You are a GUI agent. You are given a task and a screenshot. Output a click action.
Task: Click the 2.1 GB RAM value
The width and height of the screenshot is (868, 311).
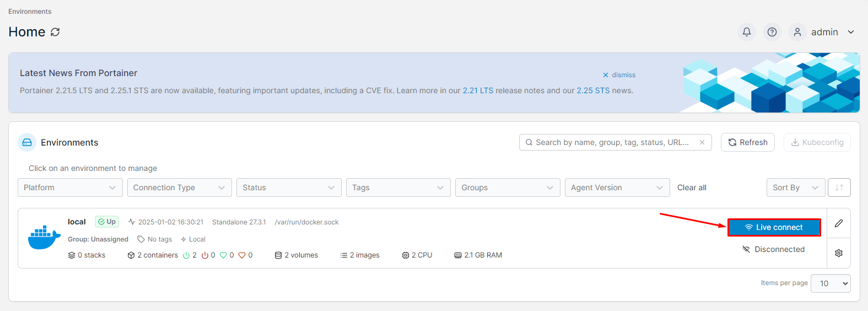click(478, 255)
